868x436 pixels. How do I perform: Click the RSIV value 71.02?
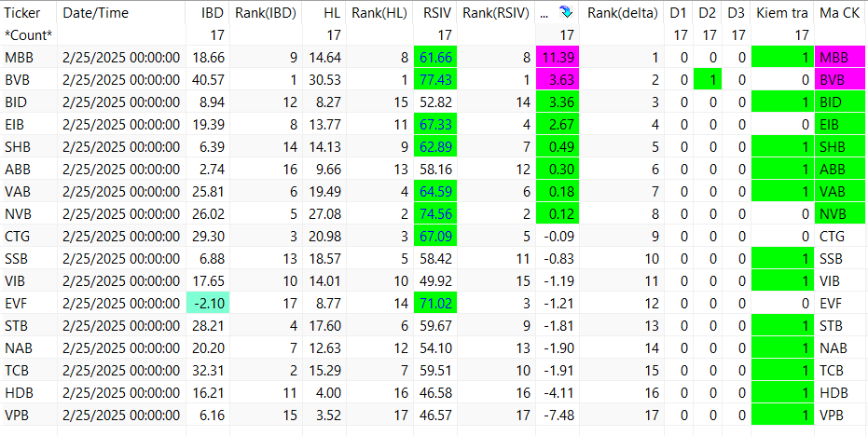pyautogui.click(x=435, y=303)
